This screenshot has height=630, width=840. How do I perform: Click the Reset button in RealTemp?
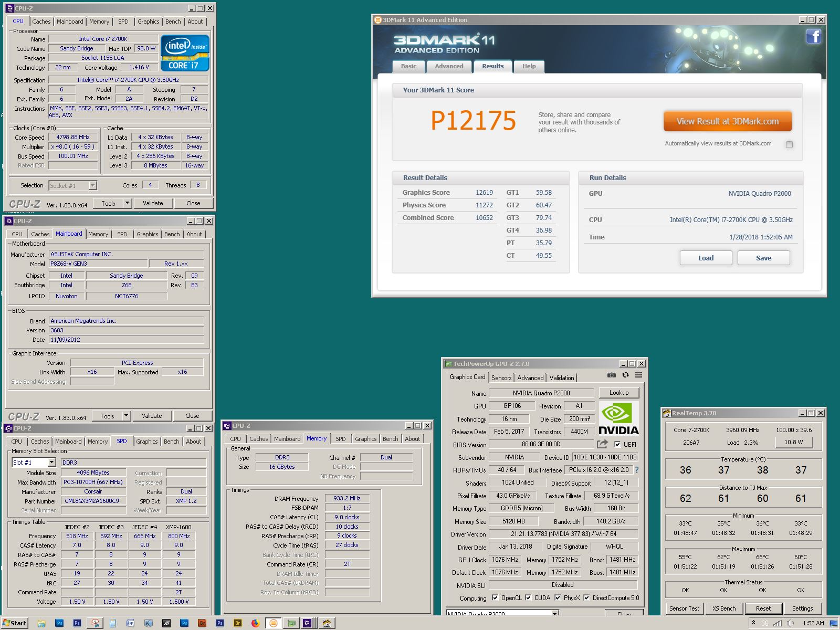[763, 608]
